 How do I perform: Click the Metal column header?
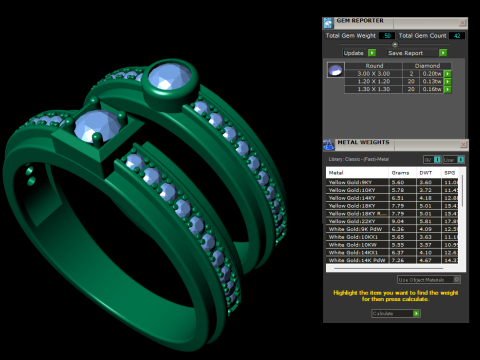click(x=357, y=173)
